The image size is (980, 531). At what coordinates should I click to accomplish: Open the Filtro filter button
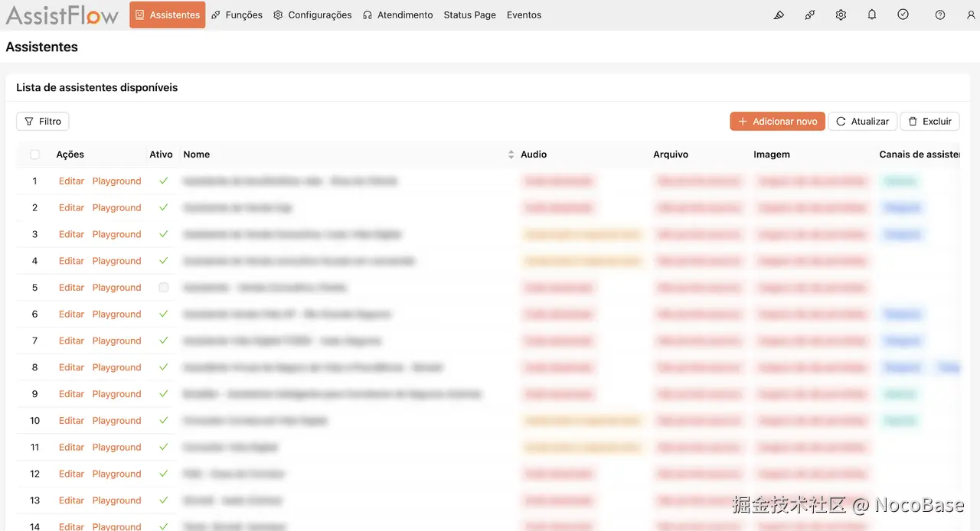tap(43, 121)
